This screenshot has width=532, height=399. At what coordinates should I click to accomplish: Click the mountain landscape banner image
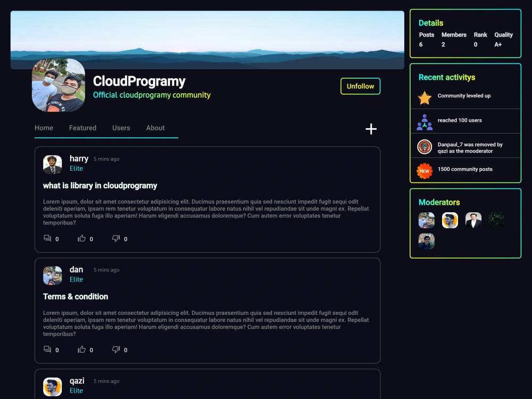[x=207, y=40]
